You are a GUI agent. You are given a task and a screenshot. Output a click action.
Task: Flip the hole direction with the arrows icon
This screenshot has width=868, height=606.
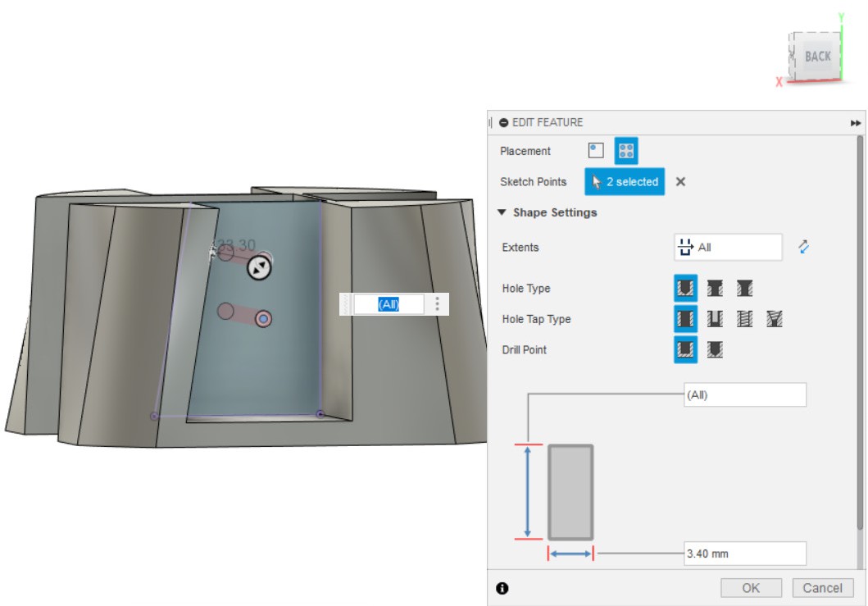[803, 247]
